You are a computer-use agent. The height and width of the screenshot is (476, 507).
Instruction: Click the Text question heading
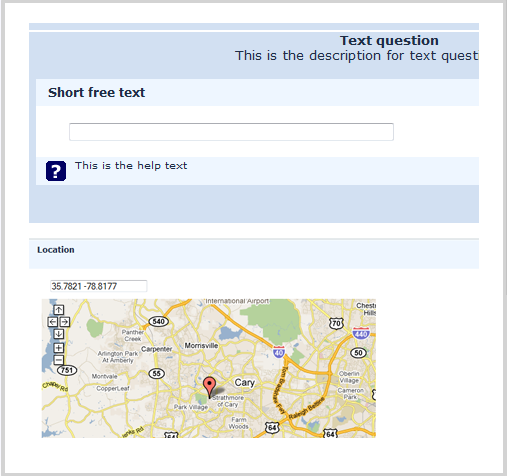(389, 41)
